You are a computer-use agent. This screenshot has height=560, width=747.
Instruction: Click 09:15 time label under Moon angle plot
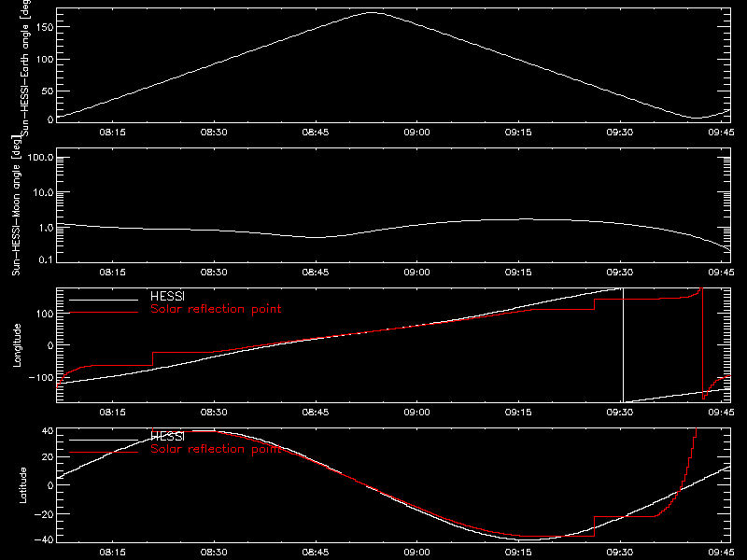pos(518,273)
